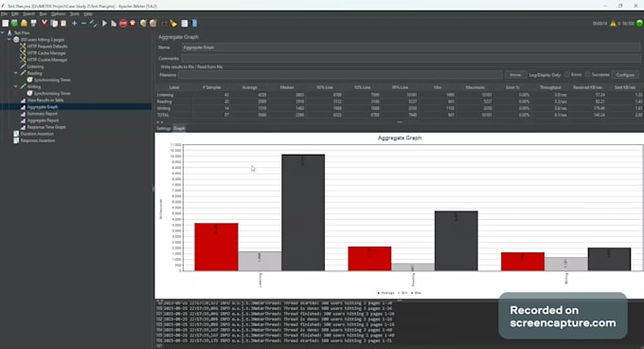This screenshot has height=349, width=644.
Task: Open the Help menu
Action: [x=88, y=14]
